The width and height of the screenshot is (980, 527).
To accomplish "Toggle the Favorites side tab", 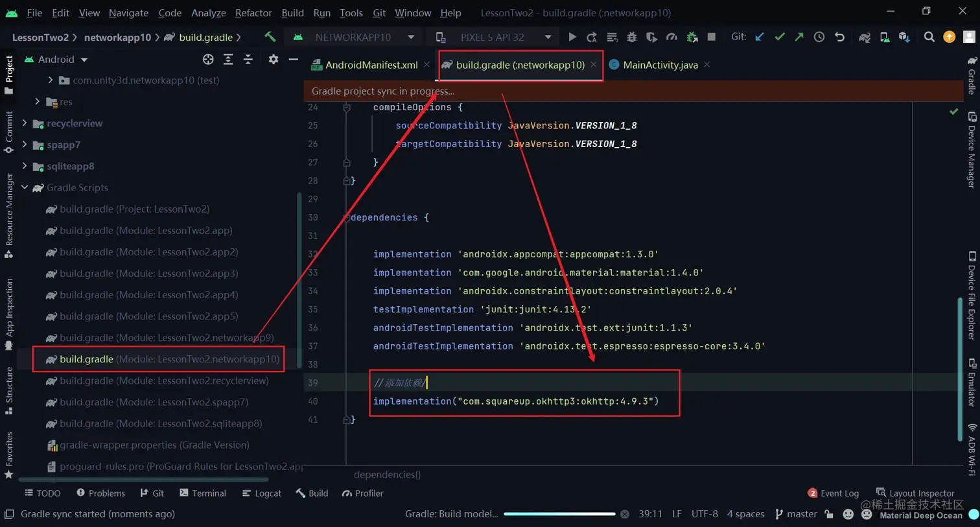I will pyautogui.click(x=8, y=455).
